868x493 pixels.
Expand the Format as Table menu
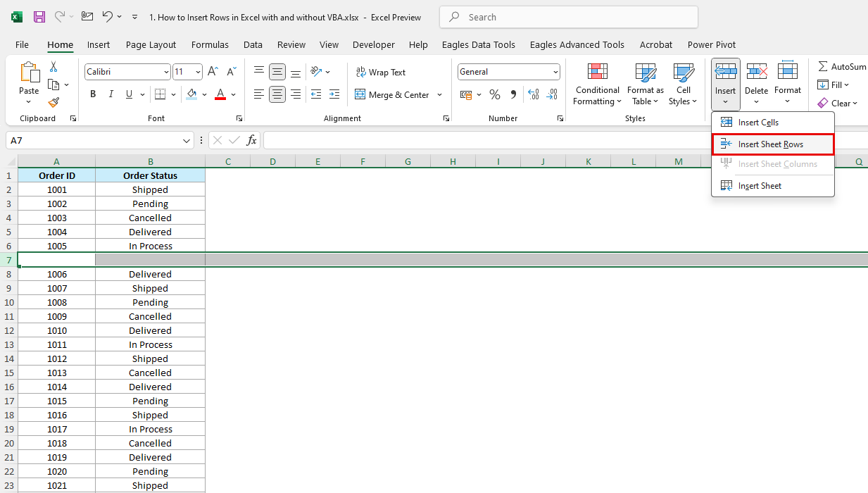point(646,85)
